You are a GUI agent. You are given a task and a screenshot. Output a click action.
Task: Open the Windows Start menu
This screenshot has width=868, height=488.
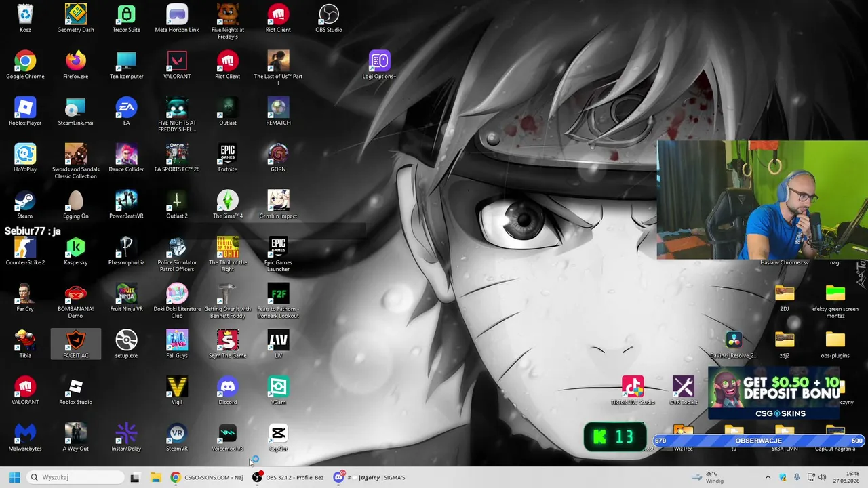(x=14, y=477)
